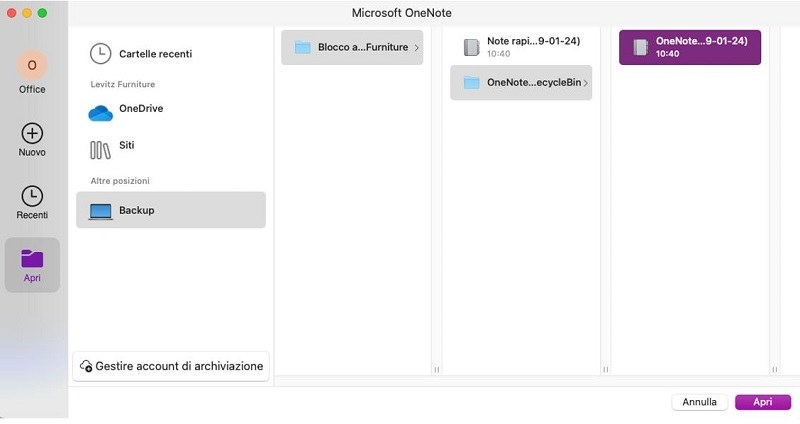The image size is (800, 424).
Task: Create a new notebook via Nuovo
Action: pos(32,140)
